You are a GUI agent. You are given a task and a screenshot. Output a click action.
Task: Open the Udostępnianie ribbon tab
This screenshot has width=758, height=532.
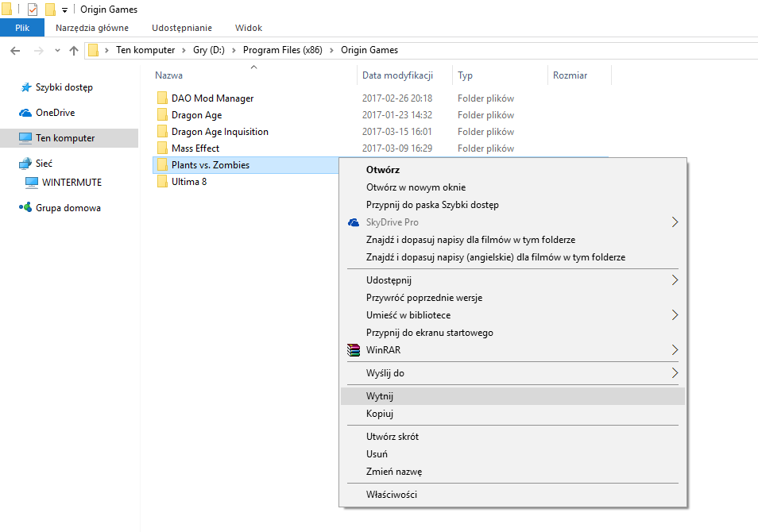(182, 28)
